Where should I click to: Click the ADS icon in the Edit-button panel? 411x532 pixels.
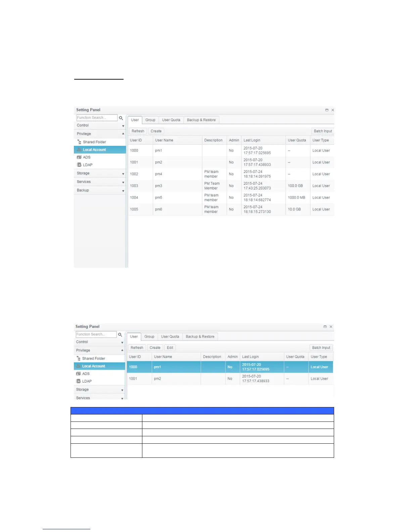(x=79, y=373)
